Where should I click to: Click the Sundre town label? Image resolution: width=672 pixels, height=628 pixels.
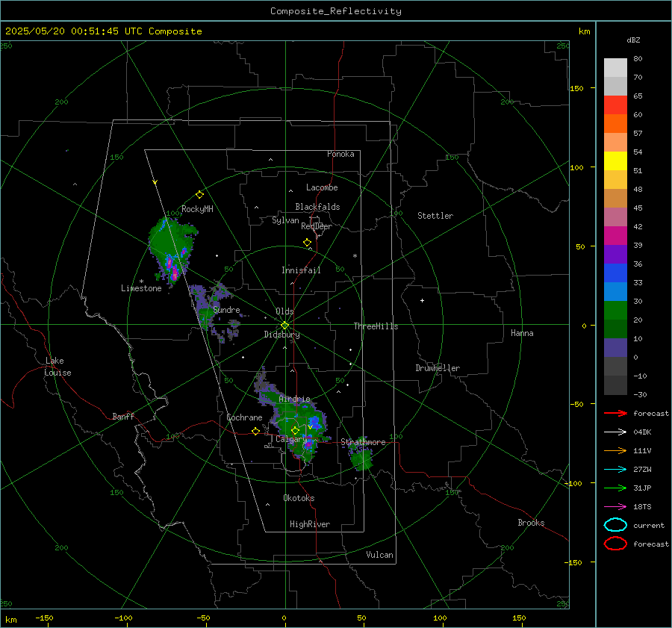(x=226, y=310)
